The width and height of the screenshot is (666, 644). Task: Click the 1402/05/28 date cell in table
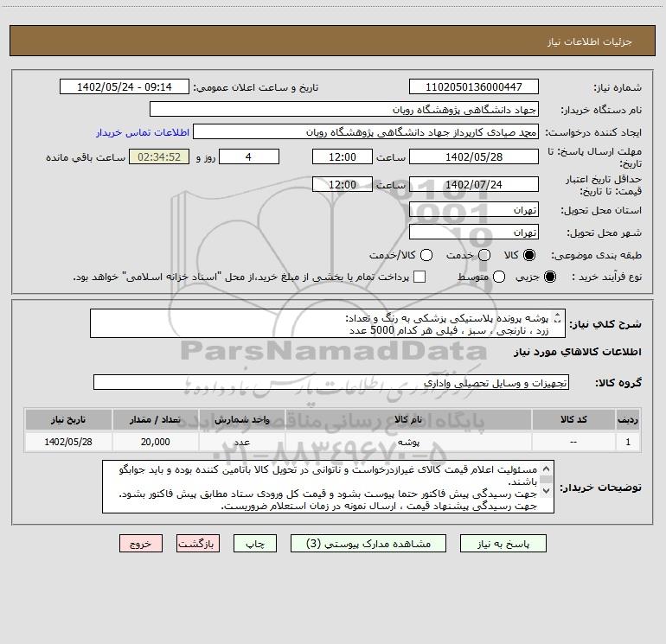point(68,442)
